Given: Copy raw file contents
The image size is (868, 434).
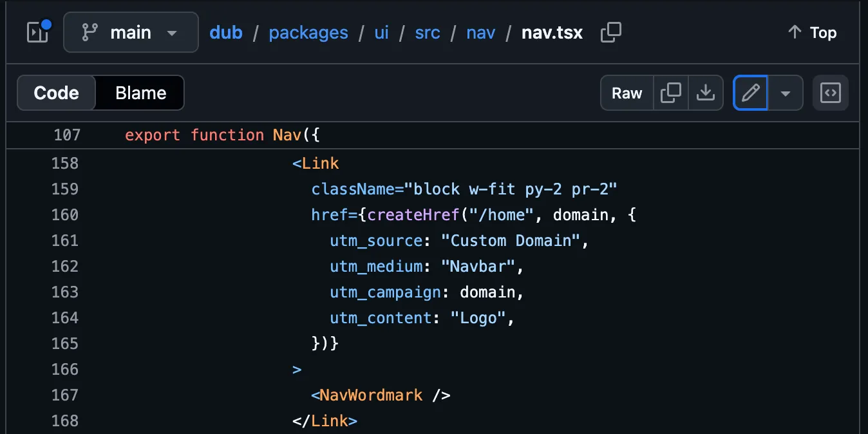Looking at the screenshot, I should click(671, 93).
